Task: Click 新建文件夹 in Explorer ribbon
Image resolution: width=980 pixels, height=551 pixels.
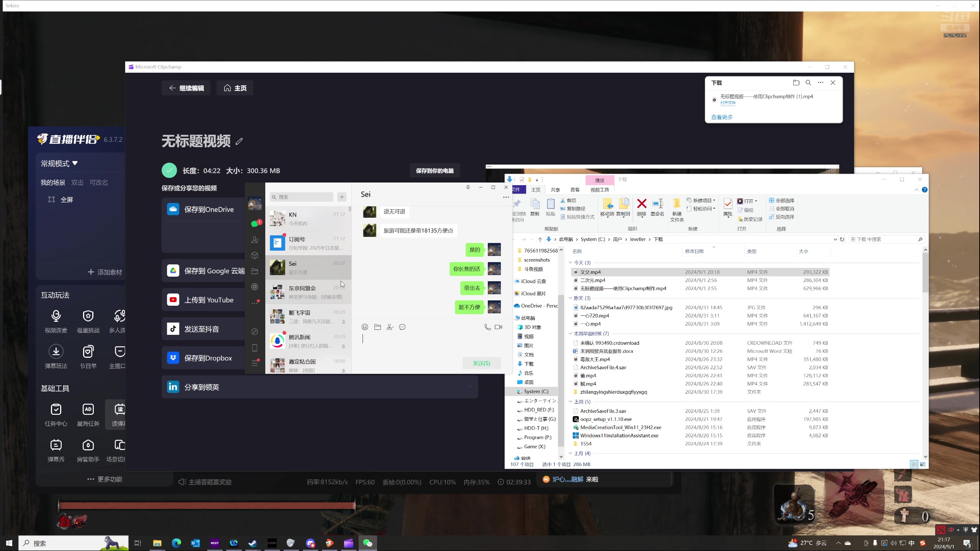Action: 677,210
